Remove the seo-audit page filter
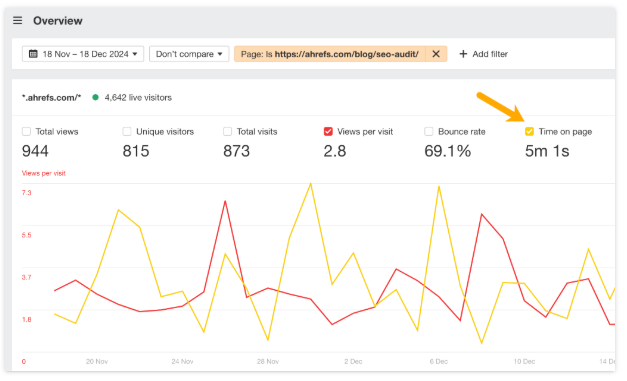Image resolution: width=627 pixels, height=381 pixels. click(436, 54)
